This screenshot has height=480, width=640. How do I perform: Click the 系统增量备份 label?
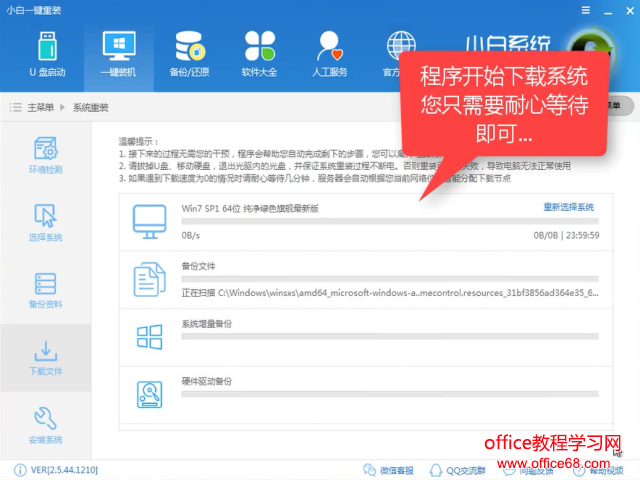(x=207, y=324)
